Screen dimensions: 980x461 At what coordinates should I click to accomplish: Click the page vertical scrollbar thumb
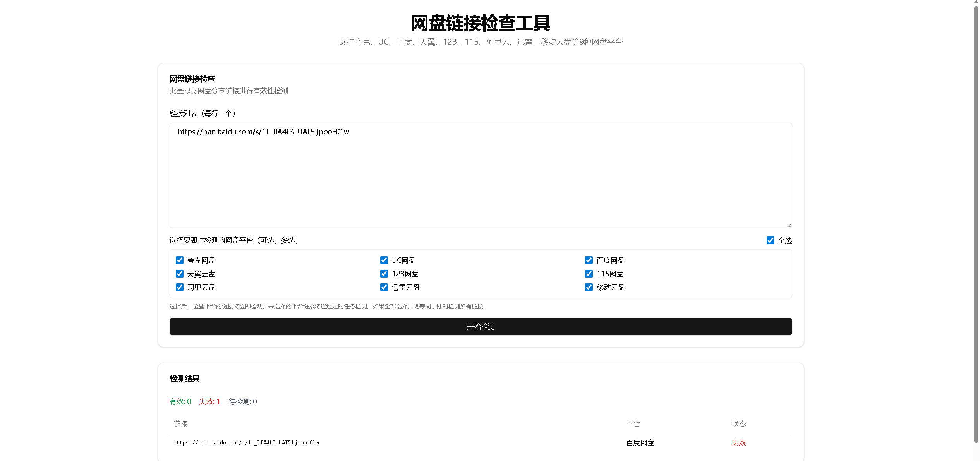click(x=976, y=225)
